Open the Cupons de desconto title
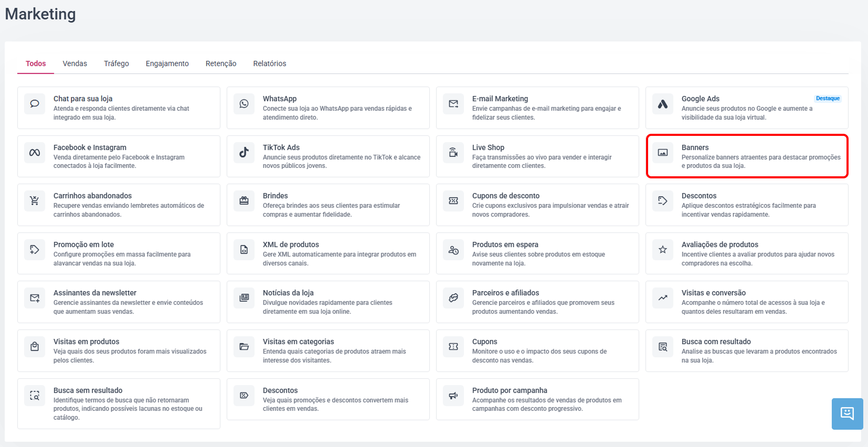 click(506, 196)
